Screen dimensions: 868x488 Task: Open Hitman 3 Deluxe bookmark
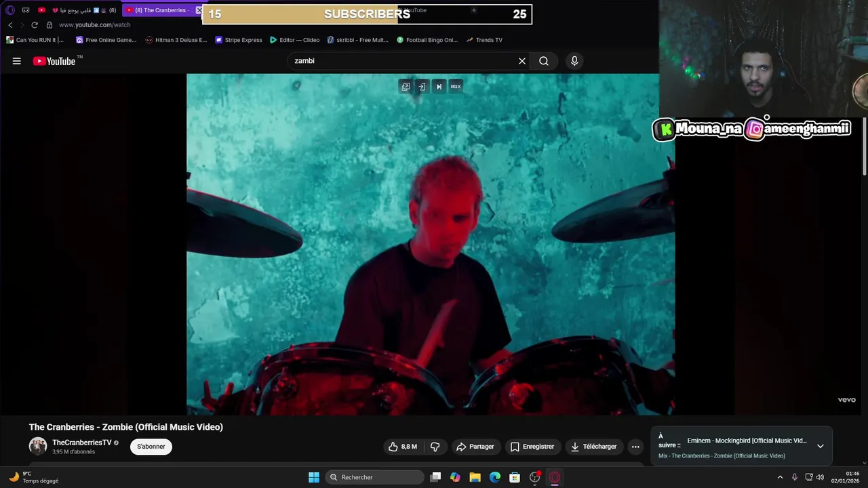point(176,40)
